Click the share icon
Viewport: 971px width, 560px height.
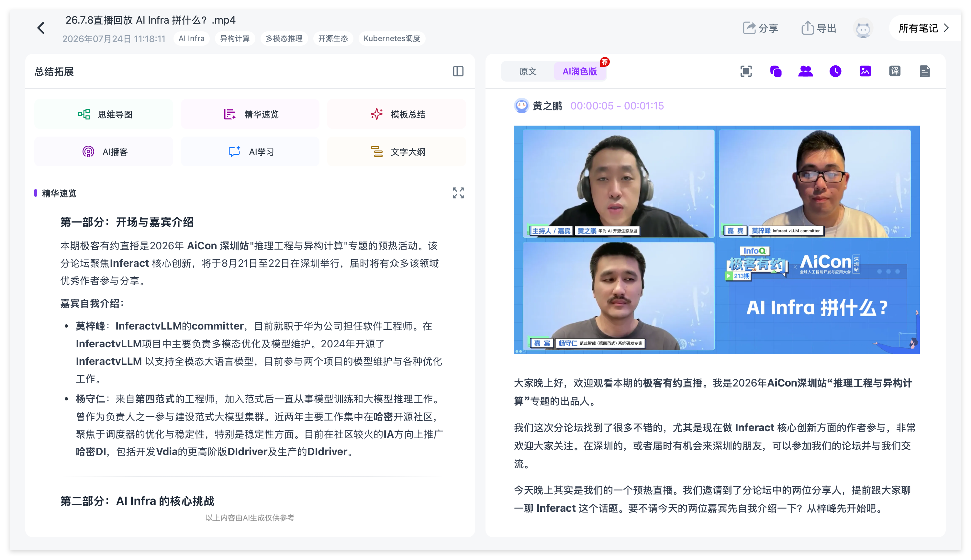click(749, 28)
